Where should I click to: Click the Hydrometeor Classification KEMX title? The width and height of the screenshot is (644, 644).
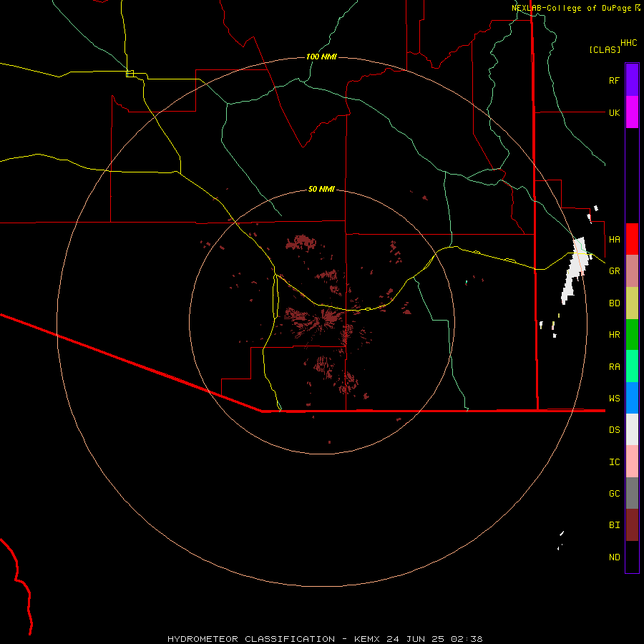(325, 639)
